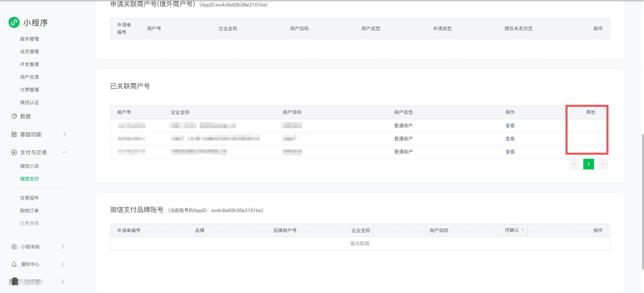Select the active 微信支付 menu item
This screenshot has height=293, width=644.
30,179
